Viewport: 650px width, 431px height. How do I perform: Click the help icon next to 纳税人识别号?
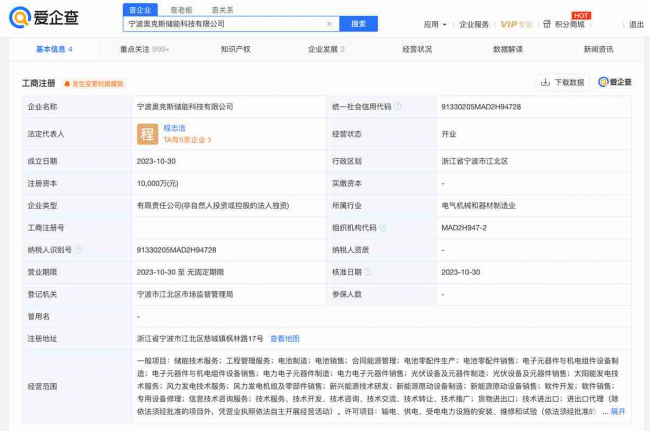78,249
